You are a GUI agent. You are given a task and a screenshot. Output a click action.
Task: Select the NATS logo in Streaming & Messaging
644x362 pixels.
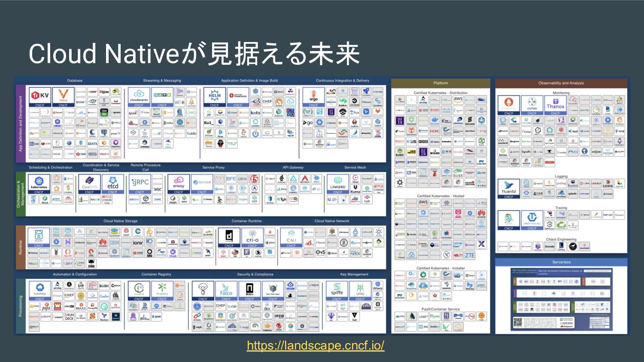(x=162, y=97)
